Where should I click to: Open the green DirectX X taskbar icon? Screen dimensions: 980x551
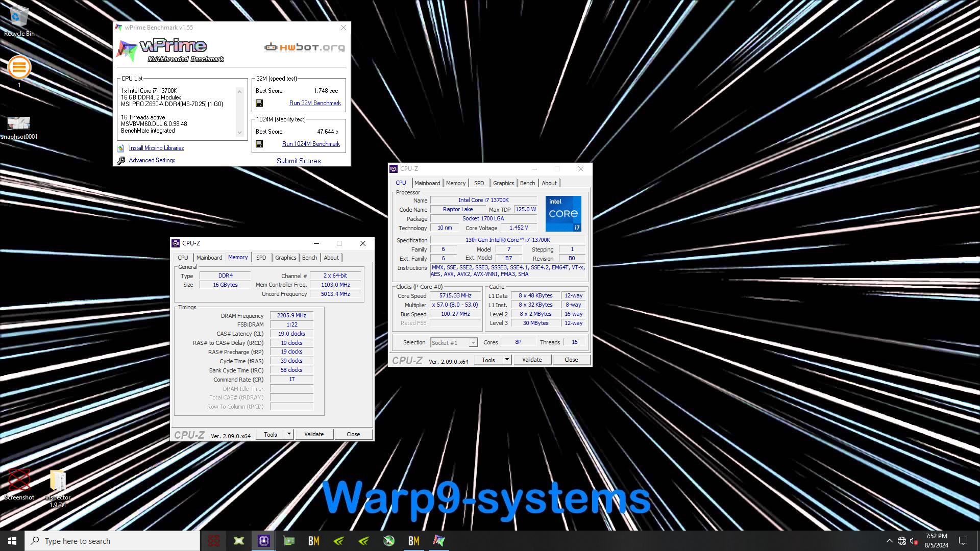(239, 541)
